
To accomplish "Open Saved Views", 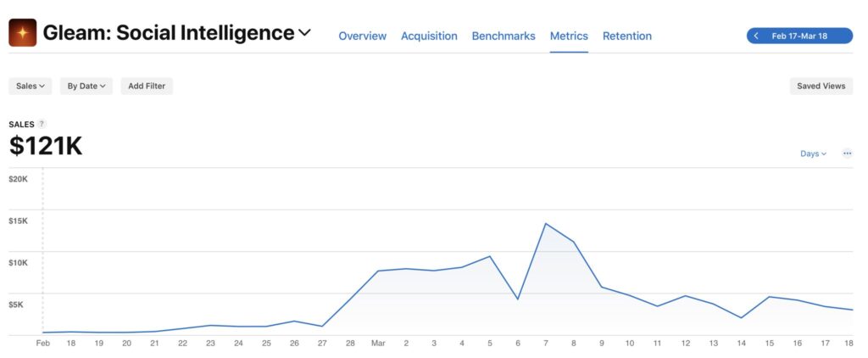I will click(x=821, y=86).
